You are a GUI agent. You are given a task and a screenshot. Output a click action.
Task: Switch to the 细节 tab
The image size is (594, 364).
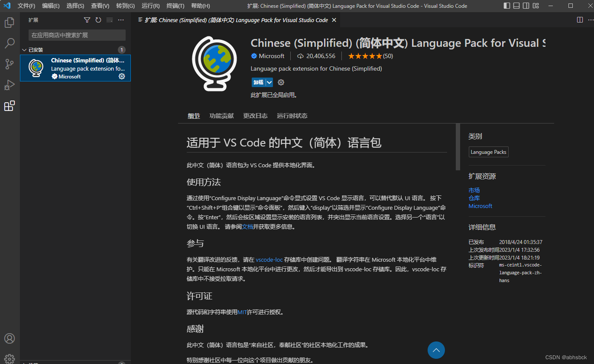tap(194, 116)
